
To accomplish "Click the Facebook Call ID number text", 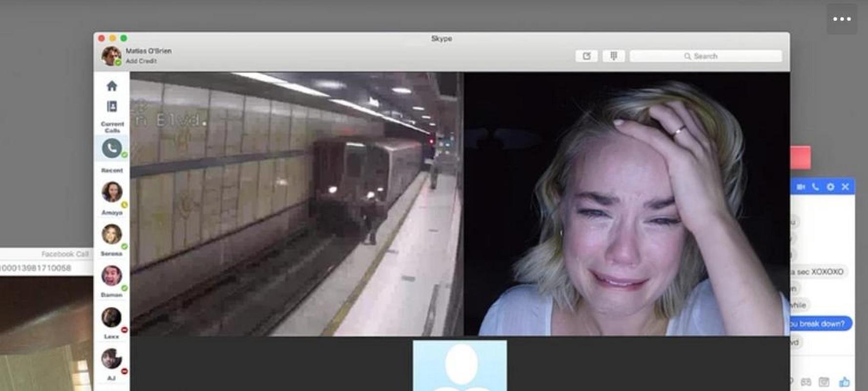I will (36, 268).
